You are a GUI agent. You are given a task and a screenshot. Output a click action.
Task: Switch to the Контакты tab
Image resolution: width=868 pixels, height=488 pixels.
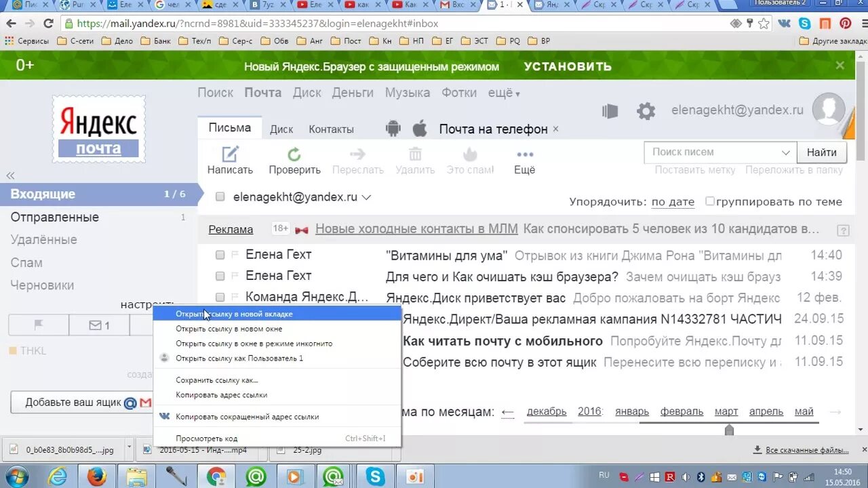[x=331, y=129]
